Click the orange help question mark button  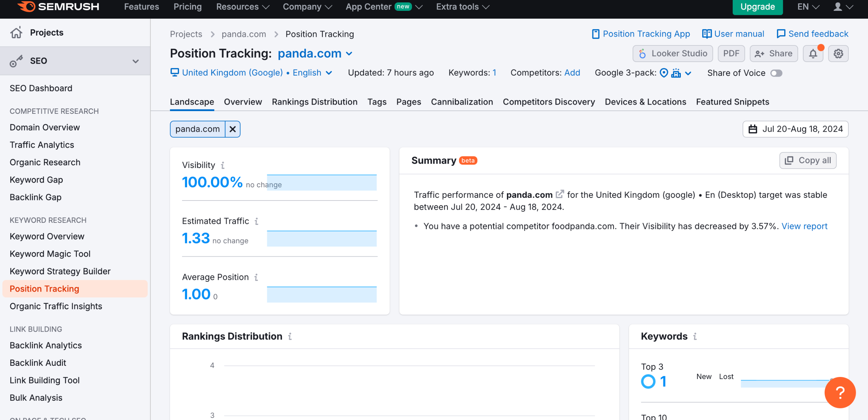coord(840,393)
